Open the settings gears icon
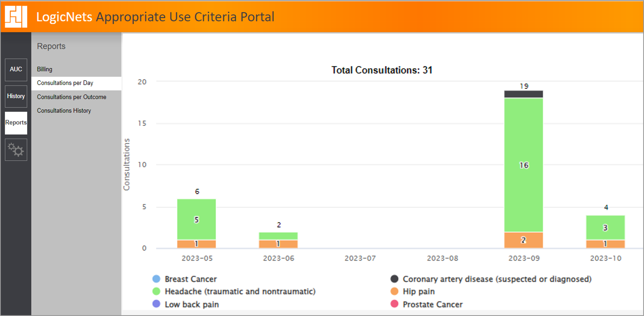The width and height of the screenshot is (644, 316). click(x=16, y=150)
